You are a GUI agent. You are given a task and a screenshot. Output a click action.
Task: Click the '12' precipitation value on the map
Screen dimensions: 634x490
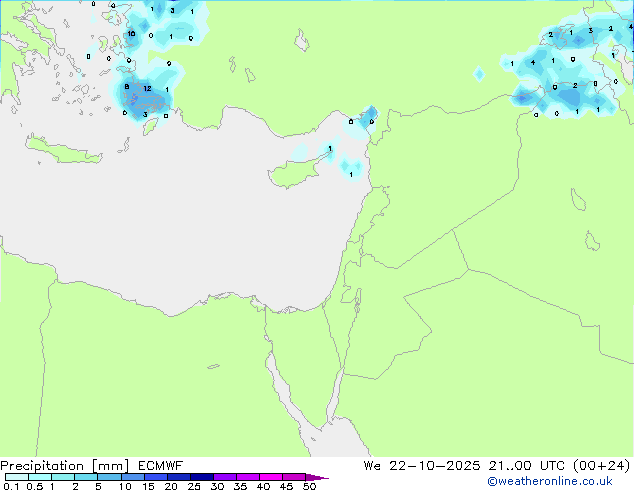point(147,89)
